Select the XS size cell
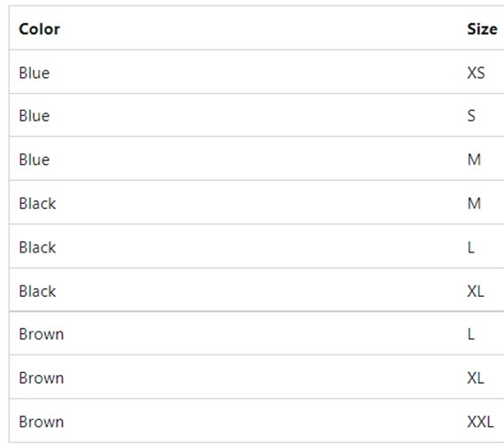504x444 pixels. pos(476,73)
